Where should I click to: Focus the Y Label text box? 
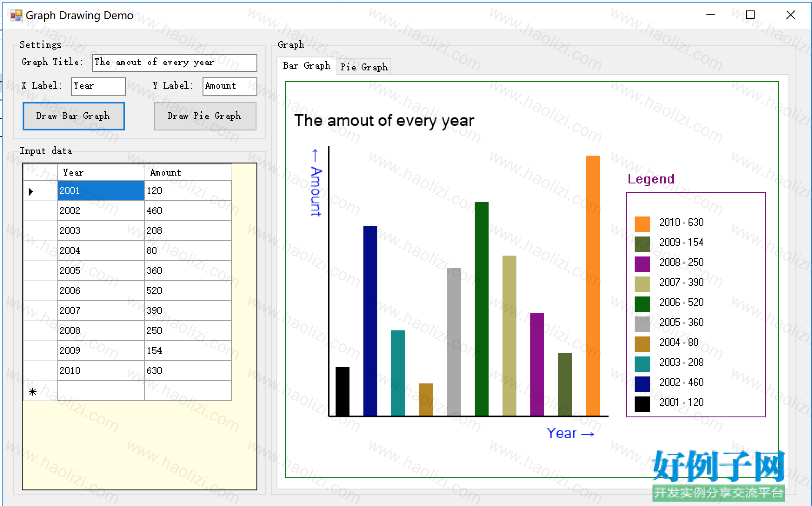point(230,86)
